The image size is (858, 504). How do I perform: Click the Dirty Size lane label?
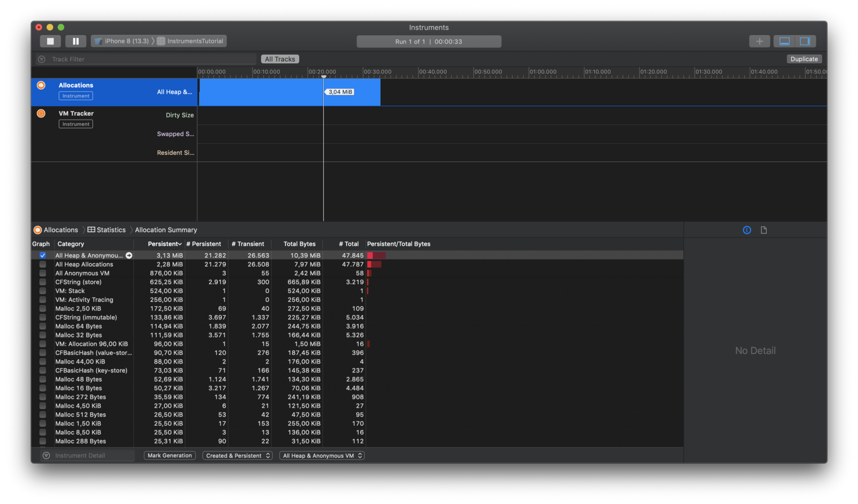click(x=180, y=115)
